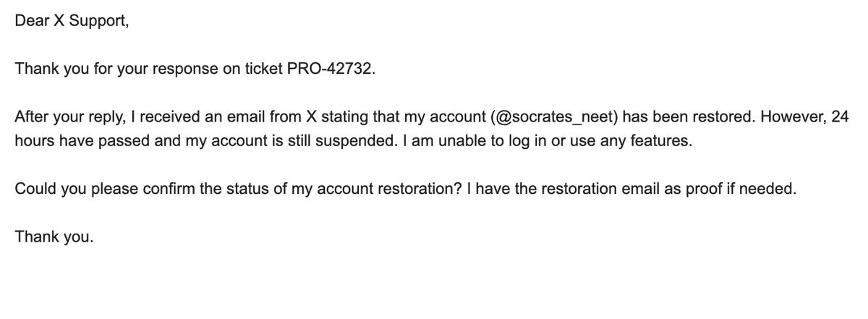The image size is (868, 319).
Task: Click the closing "Thank you." line
Action: pyautogui.click(x=54, y=236)
